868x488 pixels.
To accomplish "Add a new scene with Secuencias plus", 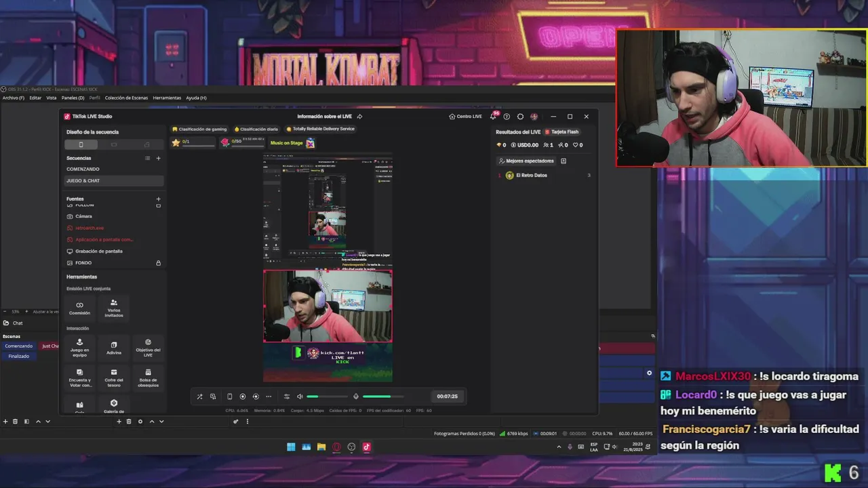I will 159,159.
